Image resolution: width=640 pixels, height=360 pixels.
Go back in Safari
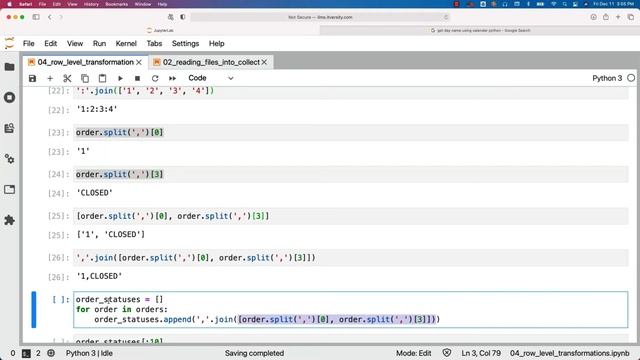tap(50, 17)
